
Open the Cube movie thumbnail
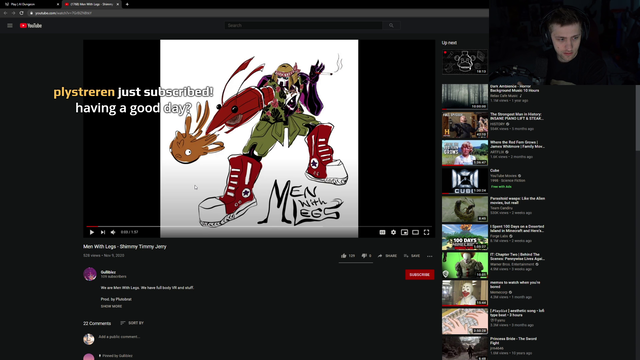click(464, 181)
